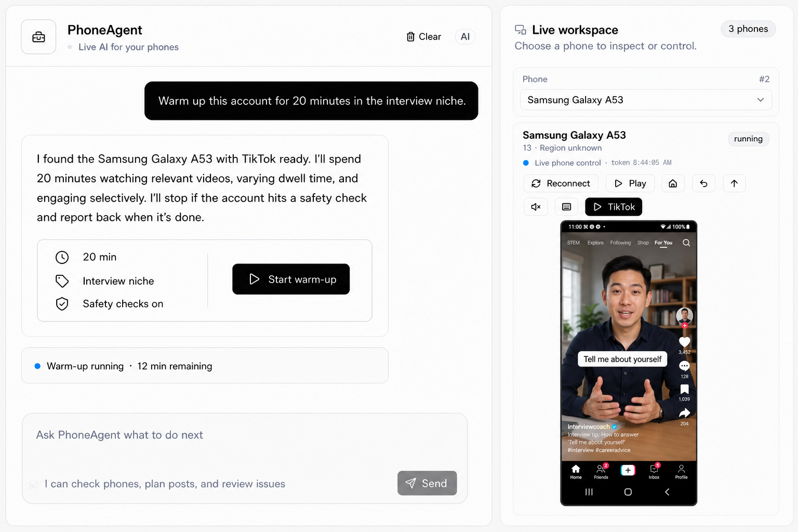Click the tag icon beside Interview niche

pos(62,281)
